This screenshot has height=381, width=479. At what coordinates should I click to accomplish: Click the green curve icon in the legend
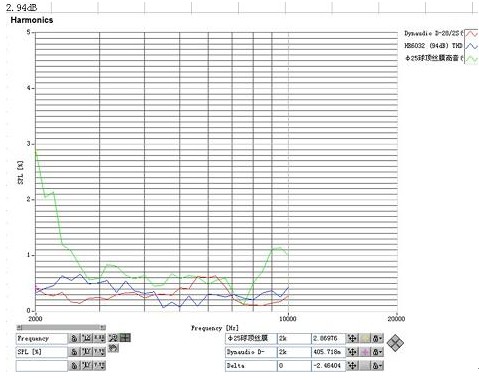click(471, 59)
